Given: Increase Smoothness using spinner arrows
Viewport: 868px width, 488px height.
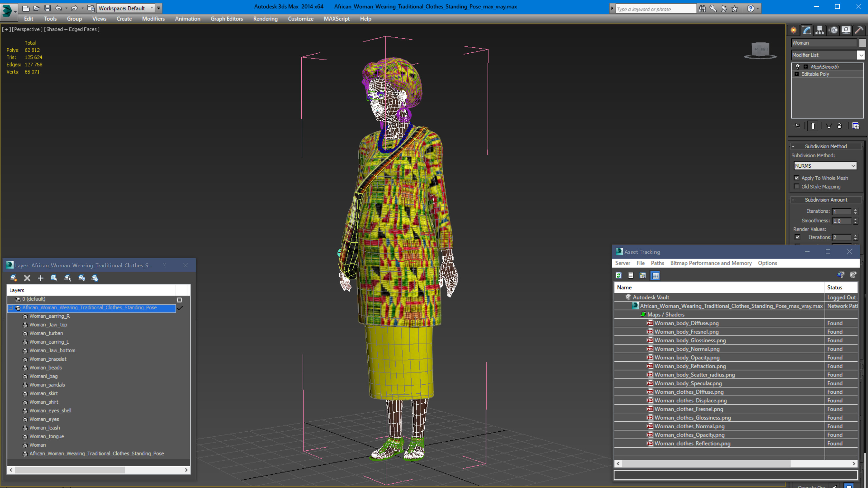Looking at the screenshot, I should point(855,219).
